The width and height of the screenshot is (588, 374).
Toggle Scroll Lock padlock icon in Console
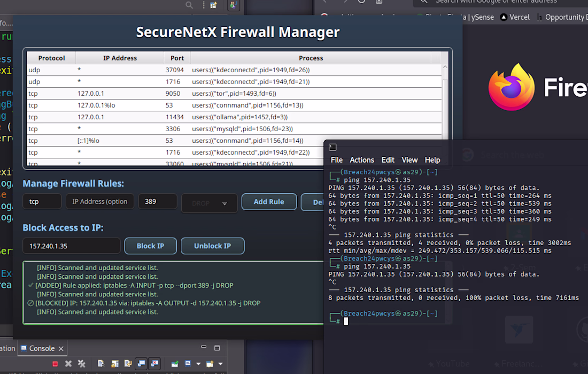pyautogui.click(x=115, y=363)
